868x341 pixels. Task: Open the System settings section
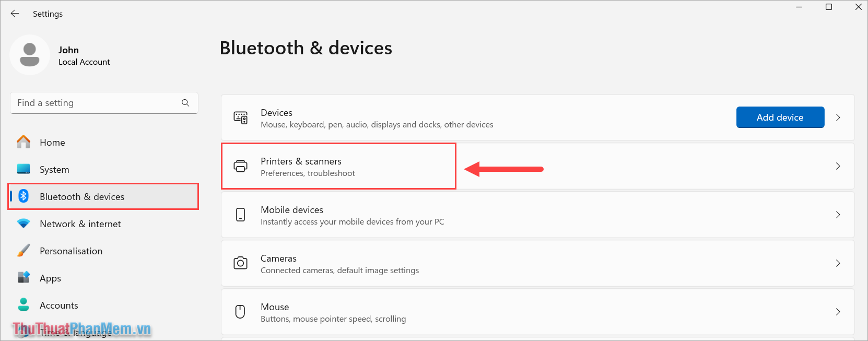tap(54, 169)
